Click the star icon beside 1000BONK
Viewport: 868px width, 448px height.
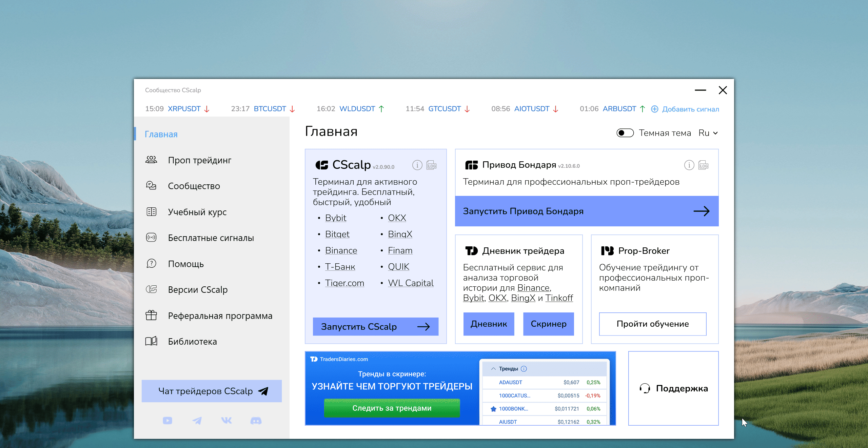493,409
